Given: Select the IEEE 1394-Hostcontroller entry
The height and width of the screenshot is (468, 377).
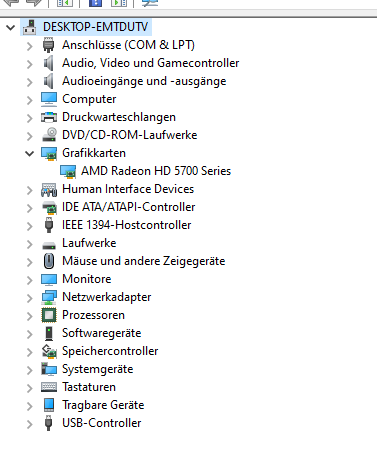Looking at the screenshot, I should coord(127,225).
